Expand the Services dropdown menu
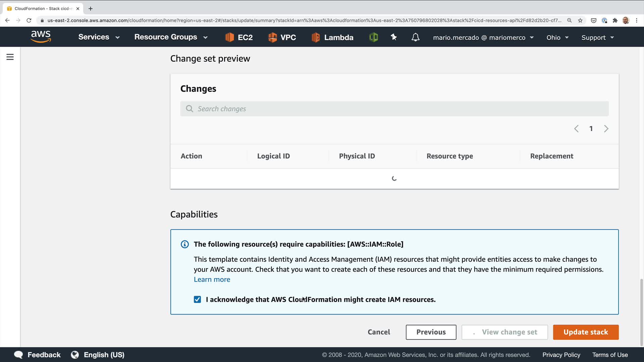This screenshot has width=644, height=362. coord(99,37)
